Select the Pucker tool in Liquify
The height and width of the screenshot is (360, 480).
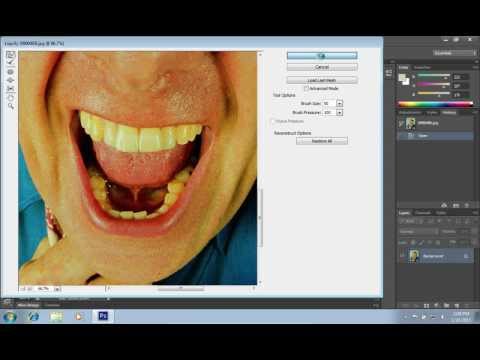coord(11,71)
